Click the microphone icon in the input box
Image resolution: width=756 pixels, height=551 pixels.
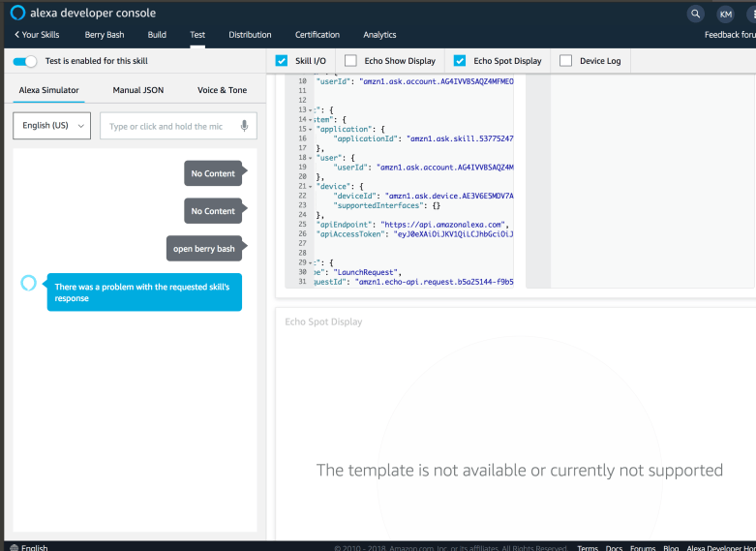click(245, 126)
